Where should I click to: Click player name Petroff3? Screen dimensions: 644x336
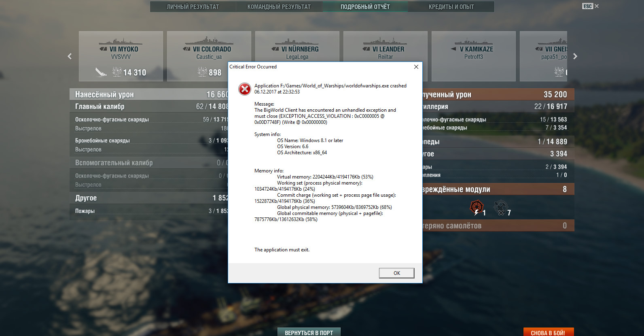474,57
